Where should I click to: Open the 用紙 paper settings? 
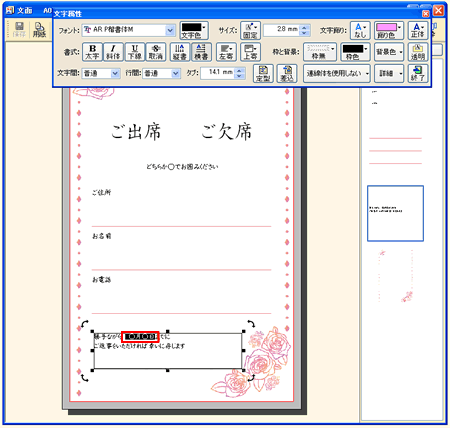click(39, 30)
